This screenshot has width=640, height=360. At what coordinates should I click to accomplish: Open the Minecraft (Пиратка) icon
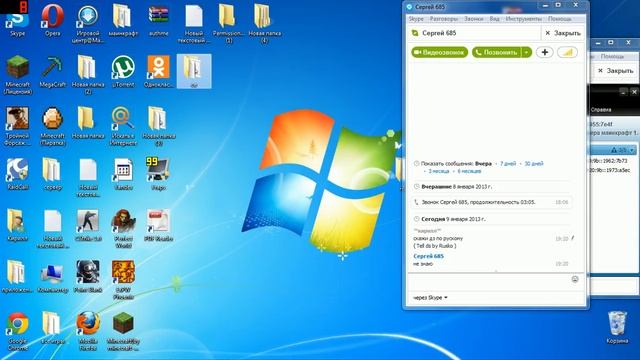click(52, 127)
